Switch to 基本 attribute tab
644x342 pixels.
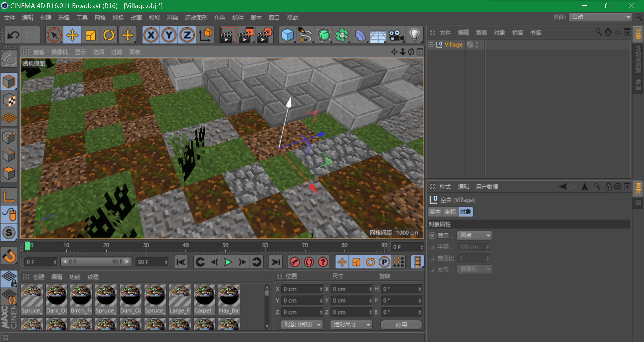[435, 212]
